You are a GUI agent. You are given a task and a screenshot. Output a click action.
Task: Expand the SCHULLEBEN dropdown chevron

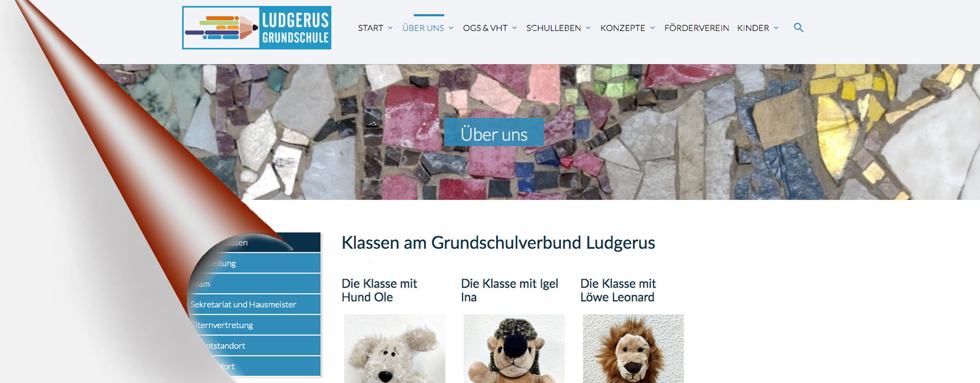[589, 28]
